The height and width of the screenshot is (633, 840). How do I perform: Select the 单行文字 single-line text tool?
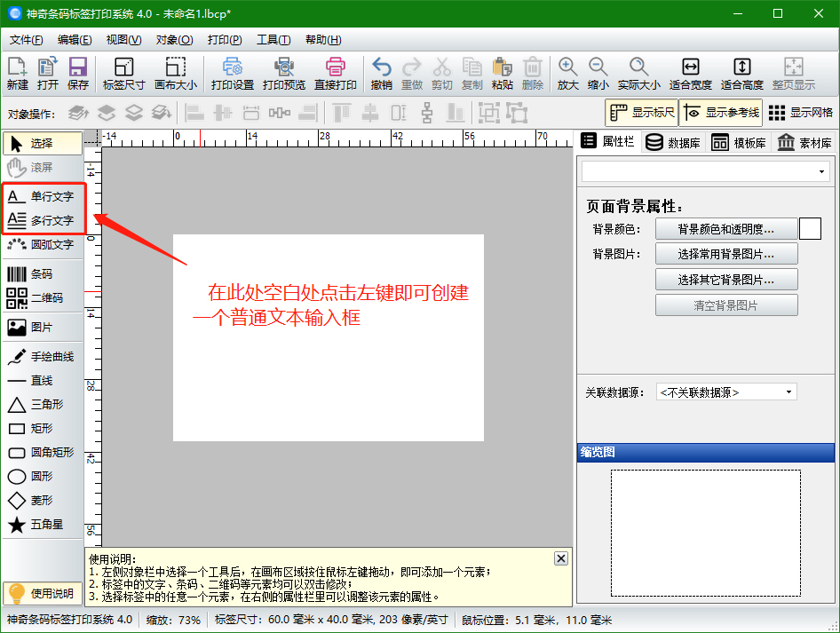[42, 196]
